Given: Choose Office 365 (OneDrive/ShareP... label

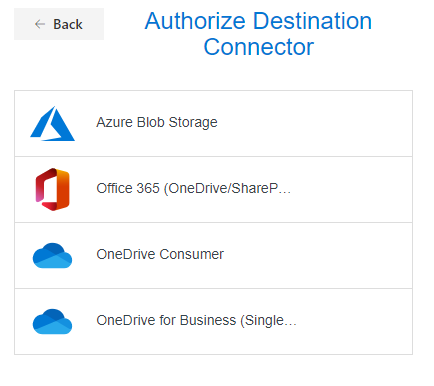Looking at the screenshot, I should pyautogui.click(x=194, y=188).
